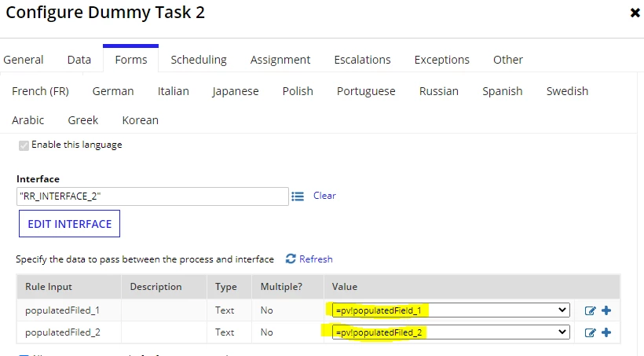This screenshot has width=644, height=356.
Task: Click the Type column header
Action: pyautogui.click(x=229, y=287)
